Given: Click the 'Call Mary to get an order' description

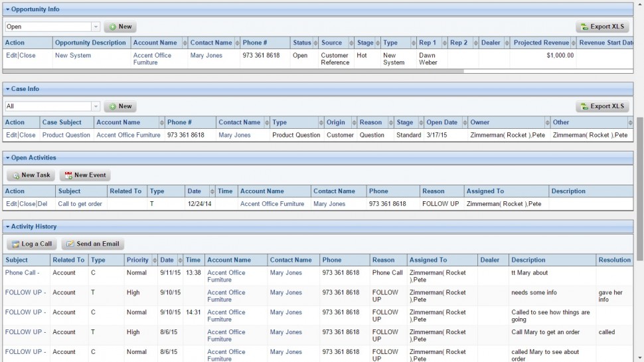Looking at the screenshot, I should (546, 332).
